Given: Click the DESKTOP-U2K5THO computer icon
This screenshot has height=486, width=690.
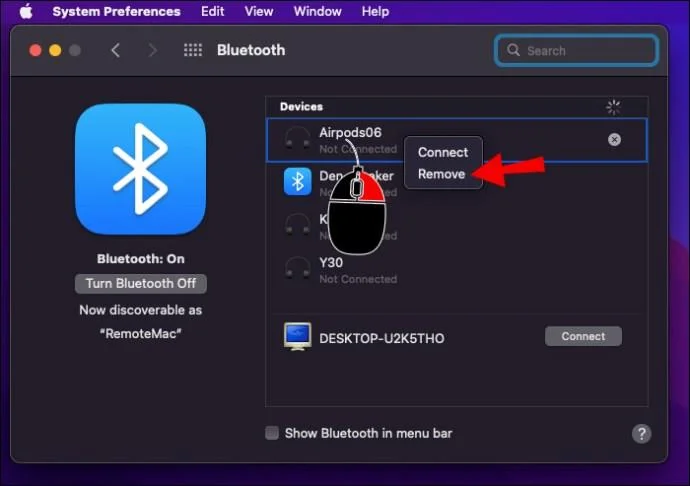Looking at the screenshot, I should coord(297,337).
